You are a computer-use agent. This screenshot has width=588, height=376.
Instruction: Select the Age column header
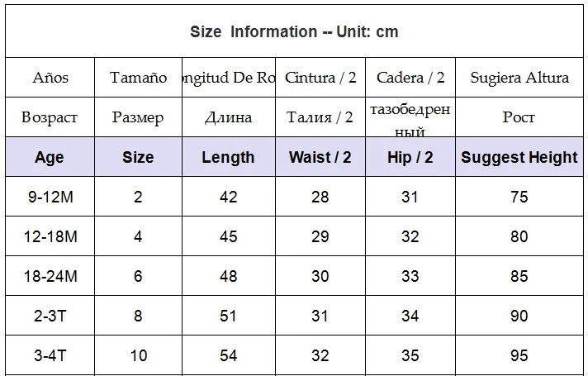click(x=50, y=157)
